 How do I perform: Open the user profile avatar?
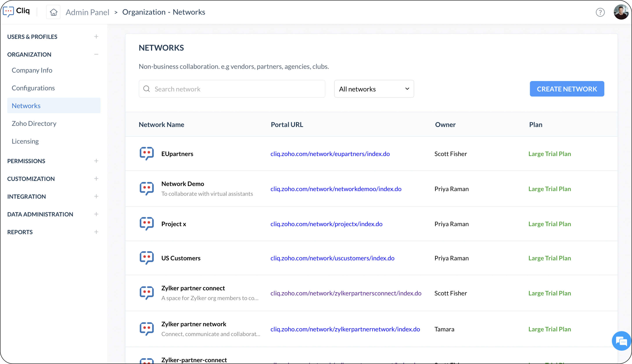[x=621, y=12]
